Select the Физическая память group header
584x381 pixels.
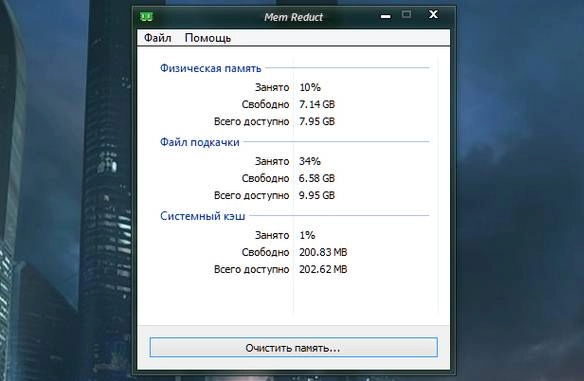tap(211, 69)
